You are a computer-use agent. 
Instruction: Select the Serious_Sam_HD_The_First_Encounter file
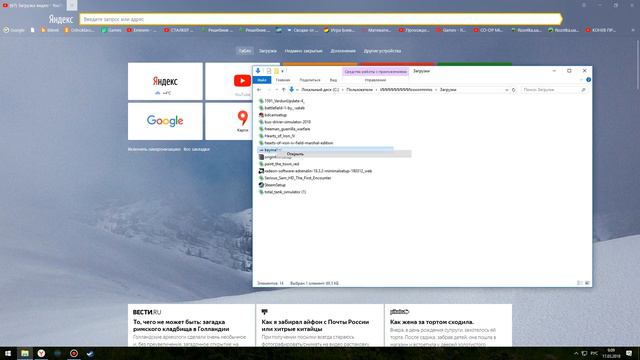pyautogui.click(x=298, y=178)
